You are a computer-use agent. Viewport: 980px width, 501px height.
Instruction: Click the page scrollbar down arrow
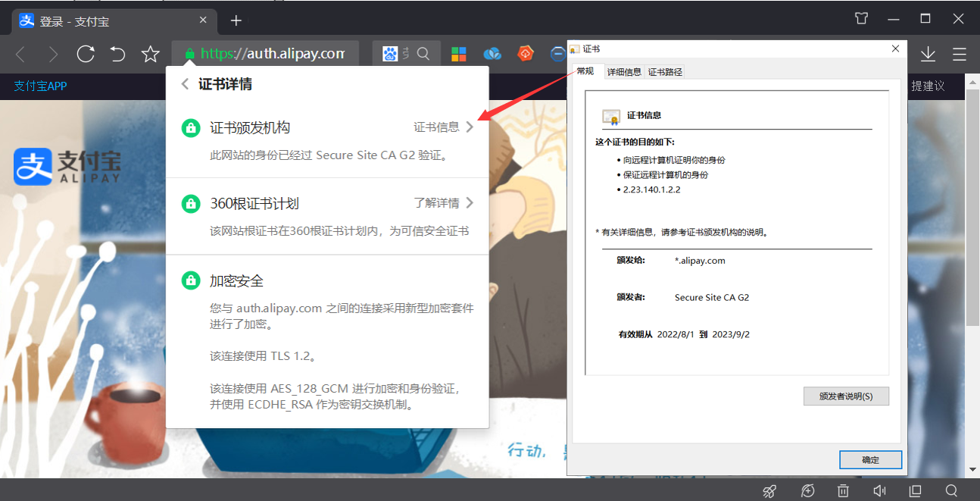[x=973, y=469]
